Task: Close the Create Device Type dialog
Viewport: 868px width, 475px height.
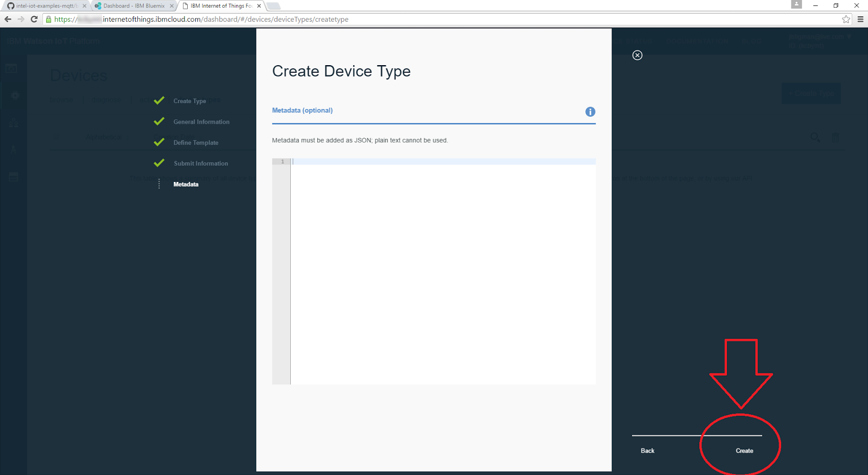Action: click(x=637, y=55)
